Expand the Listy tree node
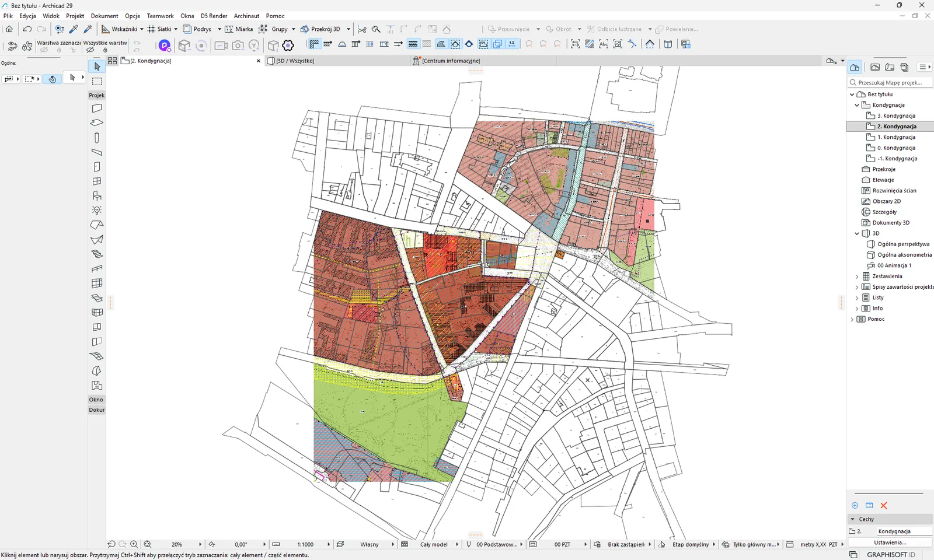 (x=857, y=297)
